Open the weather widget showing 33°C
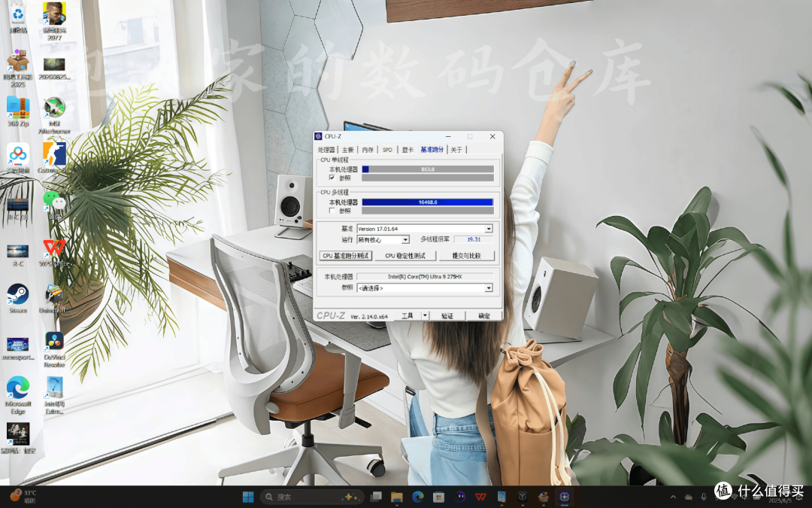This screenshot has width=812, height=508. click(x=23, y=497)
